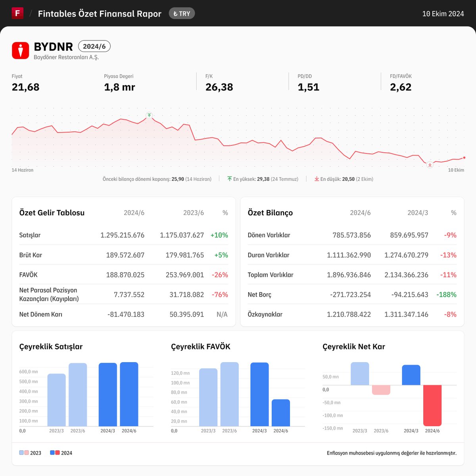Click the 10 Ekim chart end label

(x=456, y=170)
